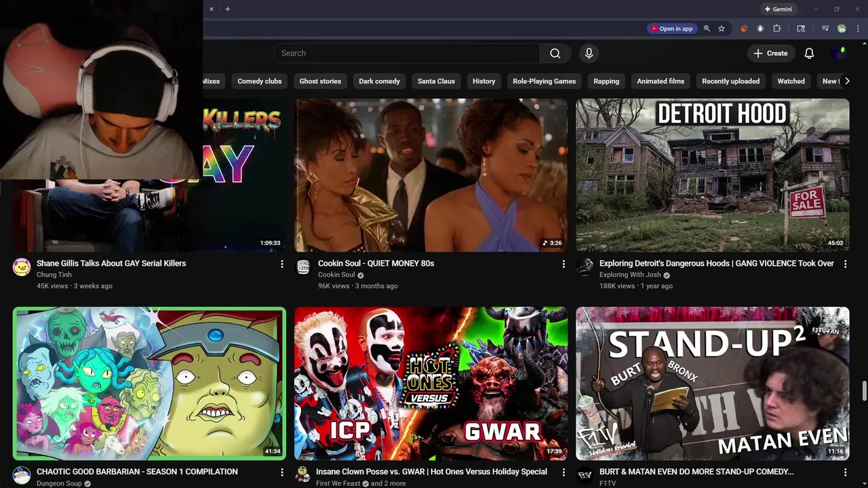Open Cookin Soul channel avatar
The height and width of the screenshot is (488, 868).
click(303, 267)
